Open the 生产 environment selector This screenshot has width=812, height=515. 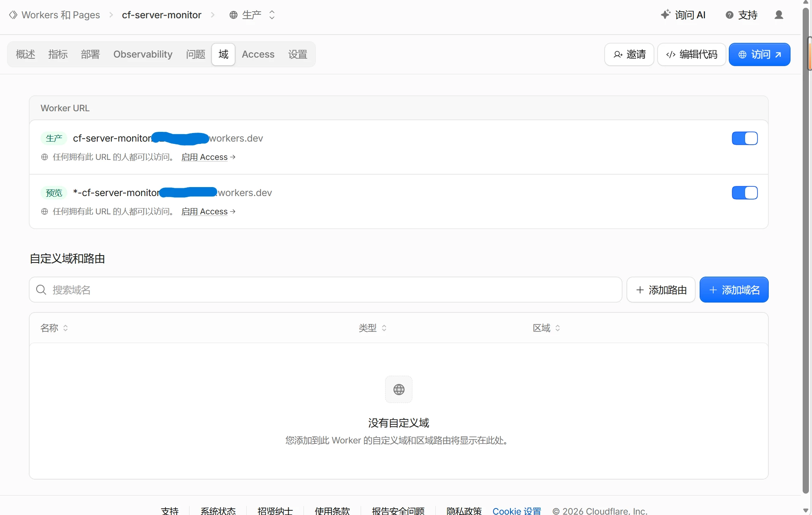click(252, 15)
